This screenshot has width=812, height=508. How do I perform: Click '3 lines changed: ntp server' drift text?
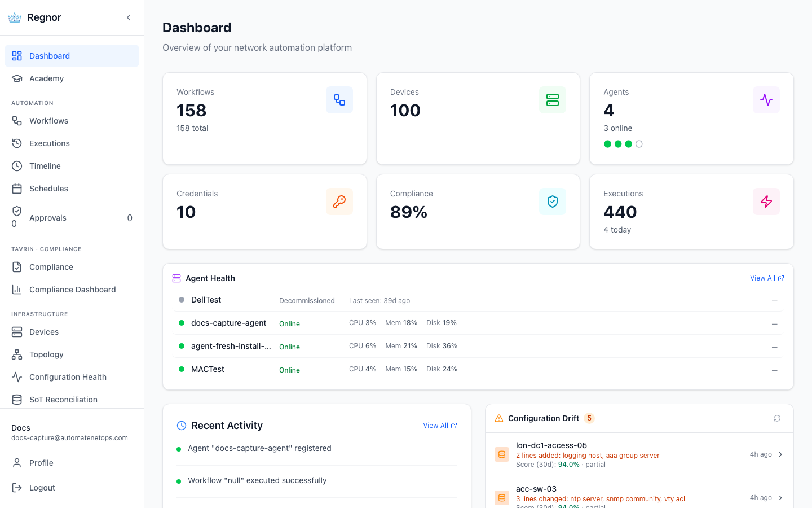[x=601, y=499]
